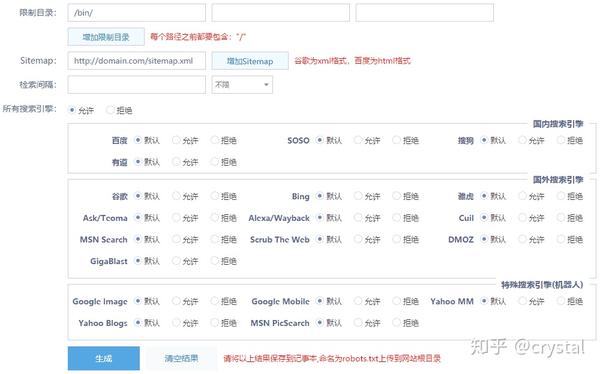Click the /bin/ restricted directory field
The height and width of the screenshot is (374, 600).
point(137,13)
